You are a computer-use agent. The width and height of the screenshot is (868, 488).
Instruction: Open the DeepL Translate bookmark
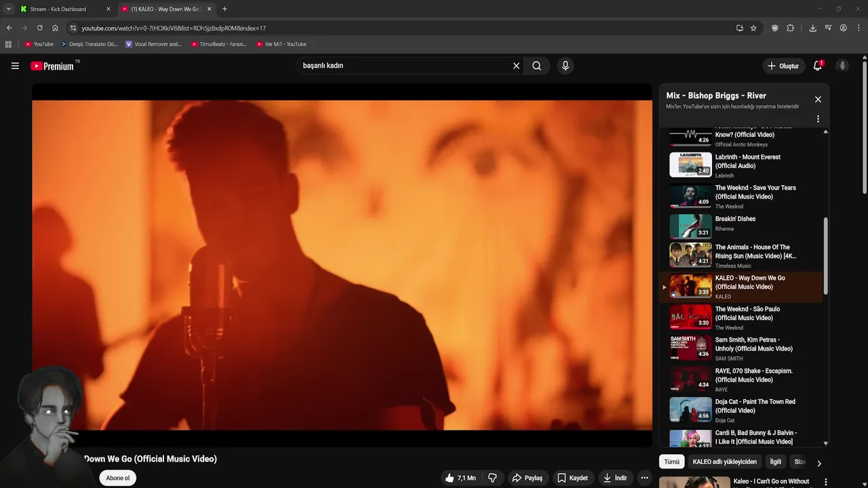click(x=89, y=44)
